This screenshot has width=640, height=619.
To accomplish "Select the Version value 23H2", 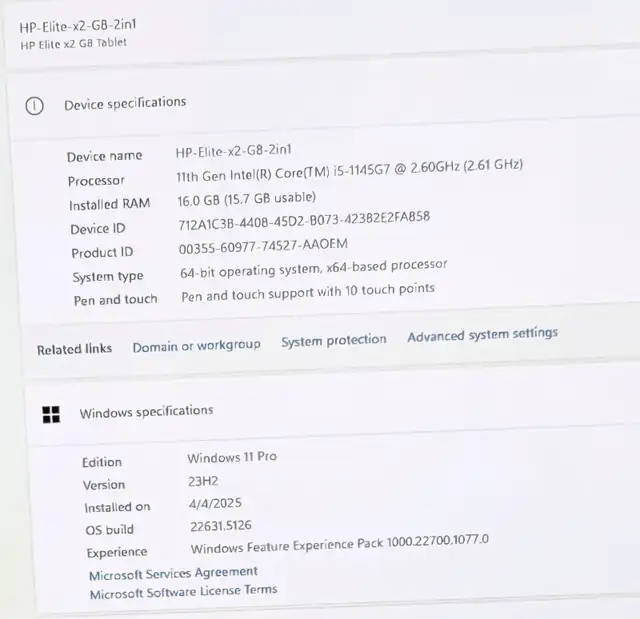I will [203, 481].
